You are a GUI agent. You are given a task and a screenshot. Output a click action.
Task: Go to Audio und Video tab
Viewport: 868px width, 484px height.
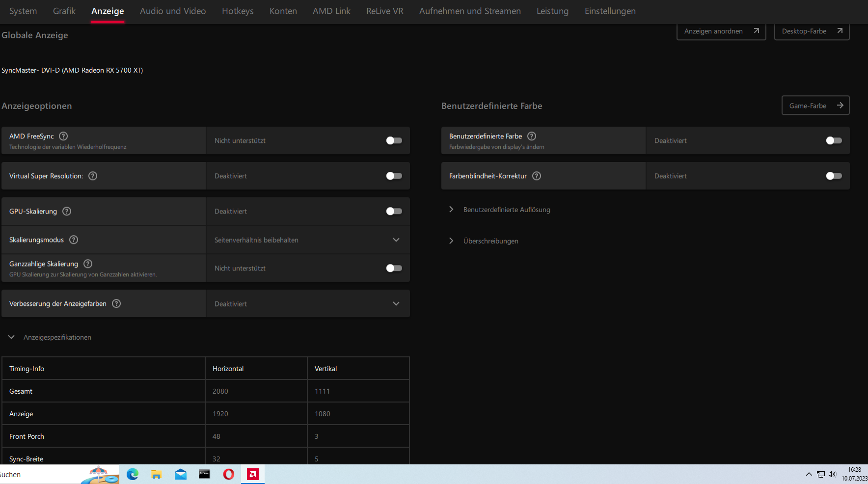coord(173,11)
